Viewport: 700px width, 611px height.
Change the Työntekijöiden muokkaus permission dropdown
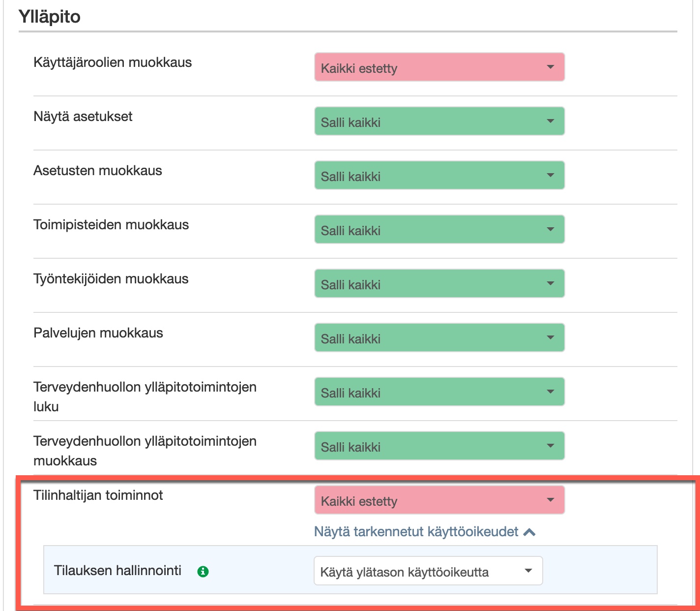coord(439,284)
